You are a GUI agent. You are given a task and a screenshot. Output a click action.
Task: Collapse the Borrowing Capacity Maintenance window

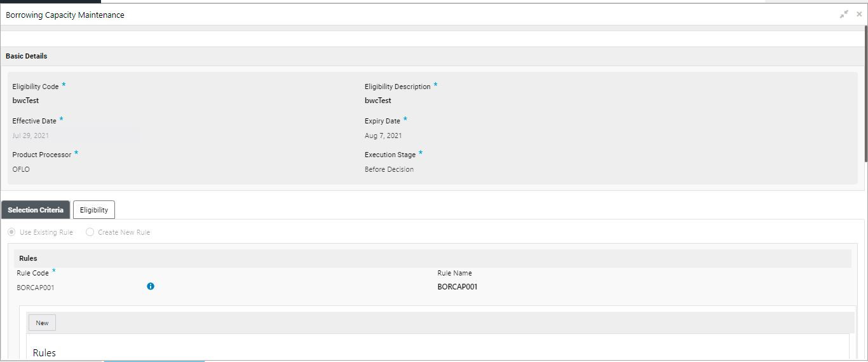point(844,14)
